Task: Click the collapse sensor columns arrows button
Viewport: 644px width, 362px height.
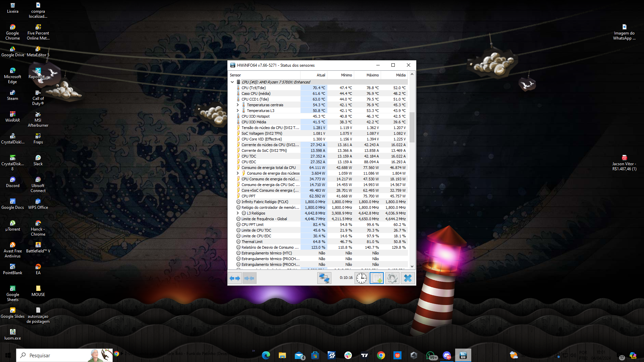Action: [250, 278]
